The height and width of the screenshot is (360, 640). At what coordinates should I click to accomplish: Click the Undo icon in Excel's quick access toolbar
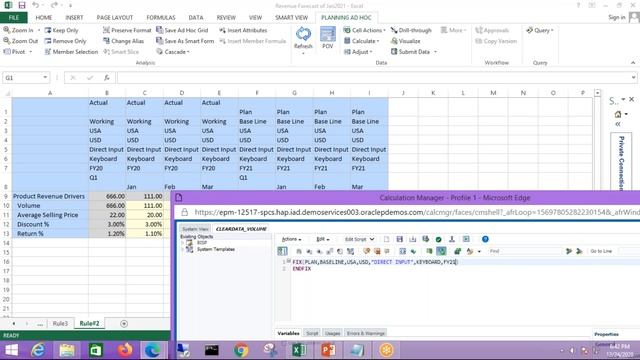pos(36,5)
